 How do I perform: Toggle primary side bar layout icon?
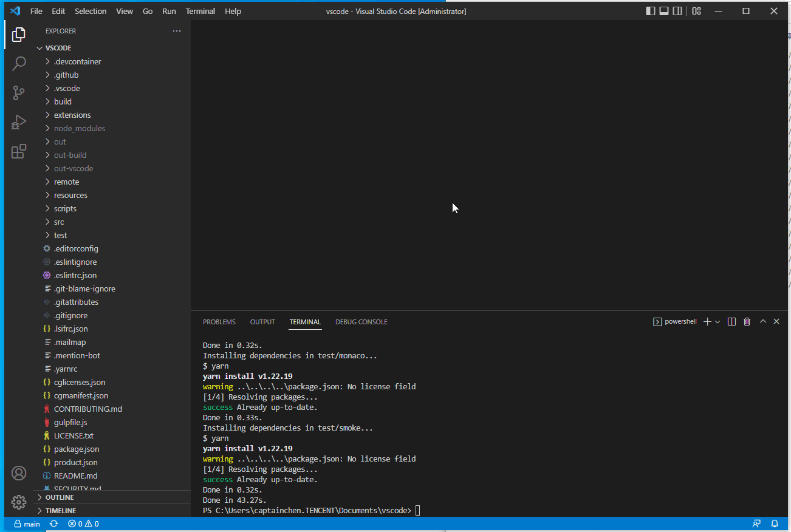[x=651, y=11]
